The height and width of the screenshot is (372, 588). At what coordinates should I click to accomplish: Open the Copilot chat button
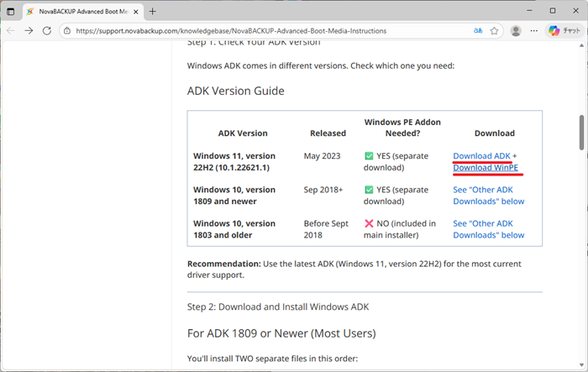564,30
